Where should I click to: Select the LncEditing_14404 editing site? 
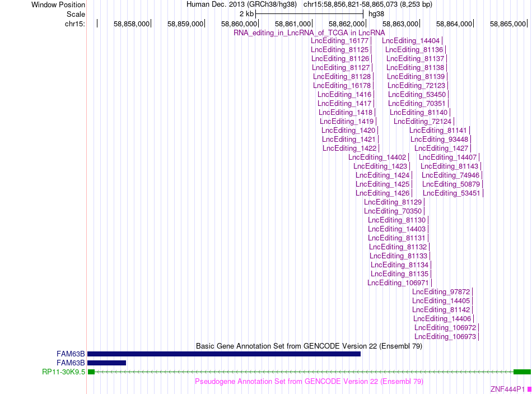coord(411,41)
